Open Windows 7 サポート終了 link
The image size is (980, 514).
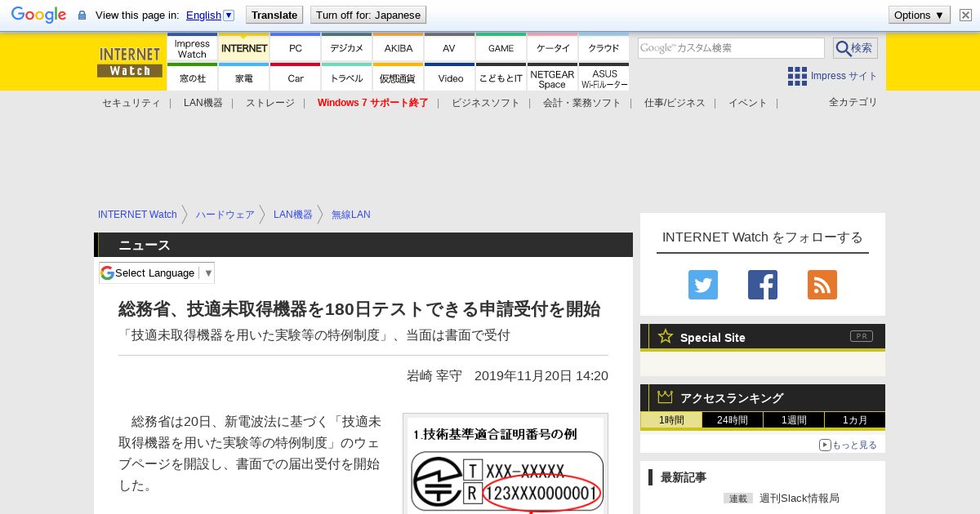(x=372, y=103)
